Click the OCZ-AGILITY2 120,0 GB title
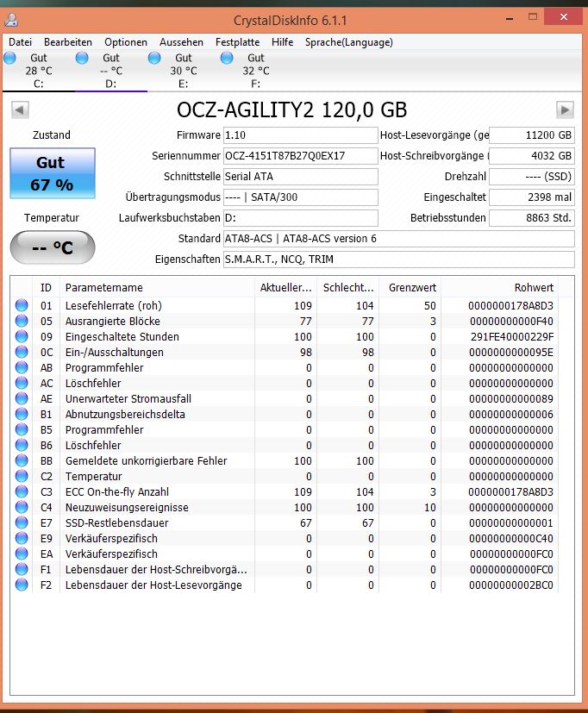This screenshot has width=588, height=713. tap(292, 109)
